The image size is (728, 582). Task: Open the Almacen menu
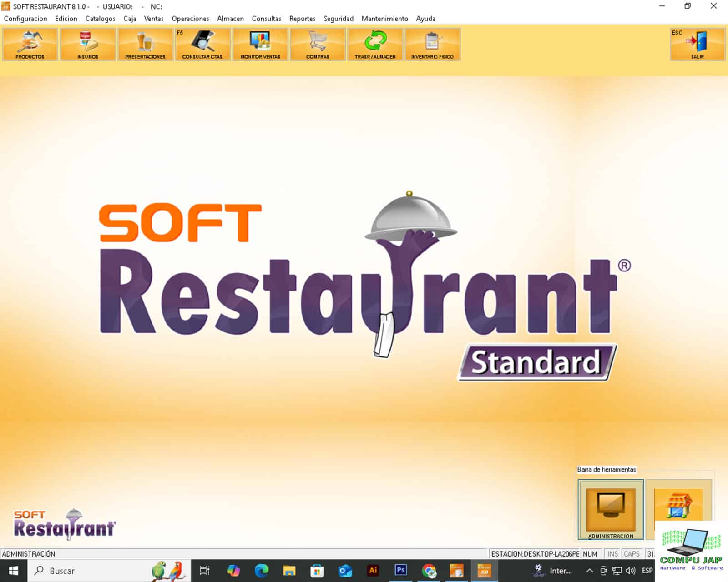pos(230,19)
